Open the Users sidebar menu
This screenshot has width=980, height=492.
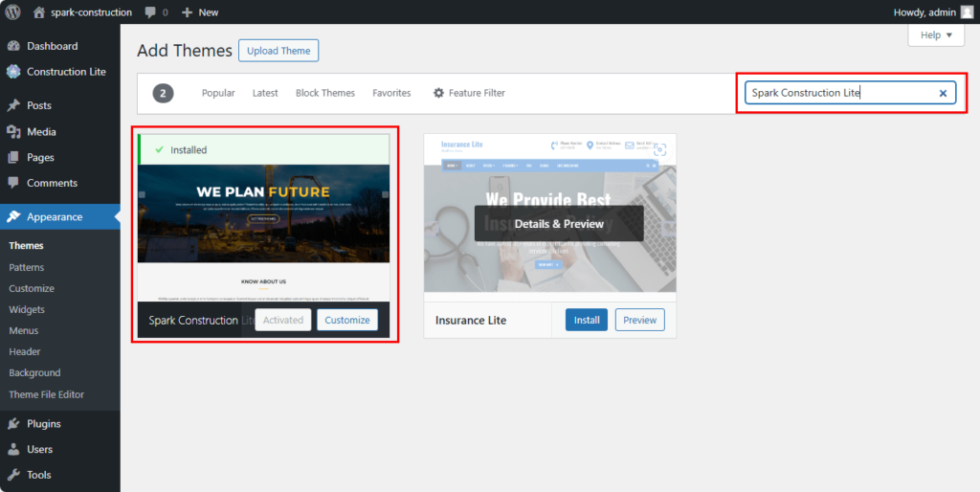[x=39, y=449]
